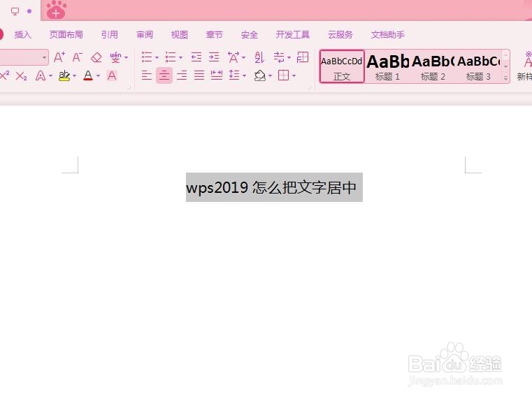Insert a bulleted list
Screen dimensions: 532x399
(x=147, y=57)
